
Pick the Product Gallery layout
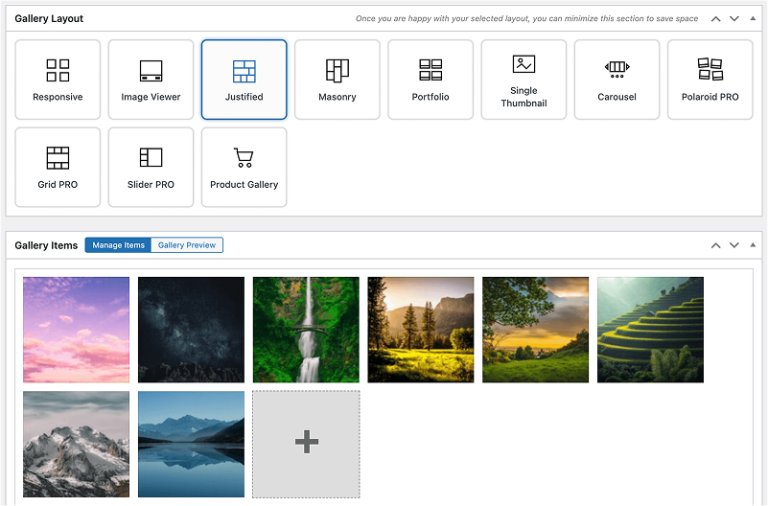(x=244, y=167)
